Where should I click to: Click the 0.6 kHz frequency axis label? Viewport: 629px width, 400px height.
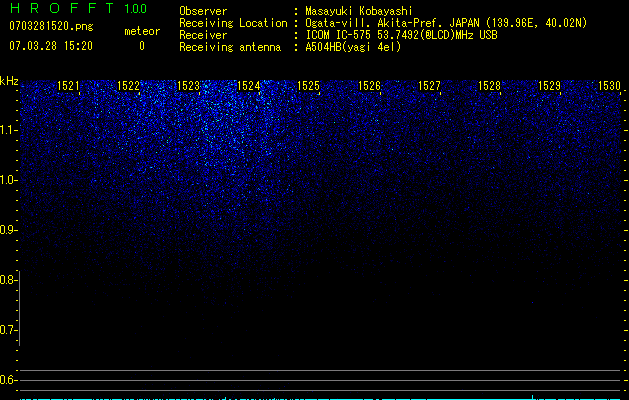pos(8,380)
